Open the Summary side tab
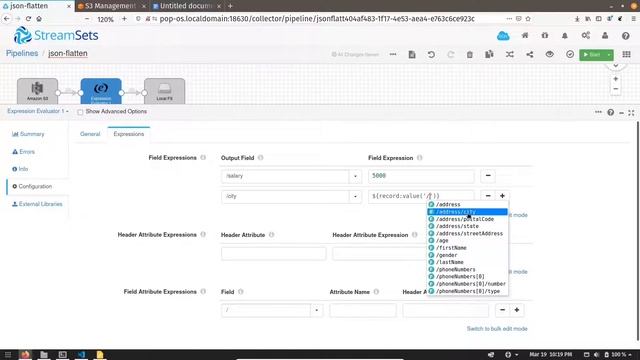This screenshot has width=640, height=360. (28, 134)
